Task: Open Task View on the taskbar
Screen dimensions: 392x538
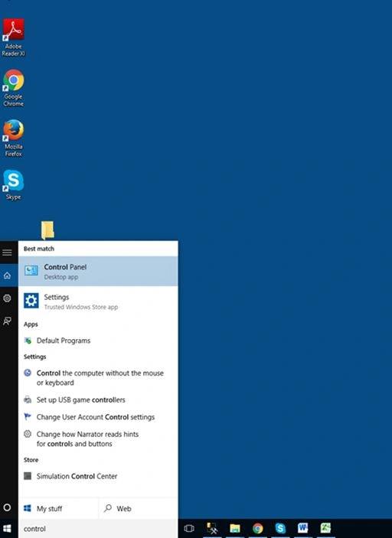Action: 189,529
